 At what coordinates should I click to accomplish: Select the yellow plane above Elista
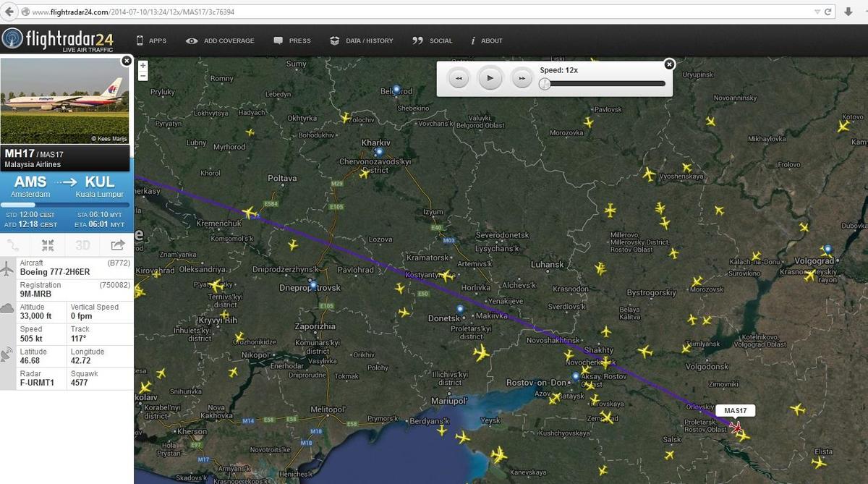coord(820,462)
